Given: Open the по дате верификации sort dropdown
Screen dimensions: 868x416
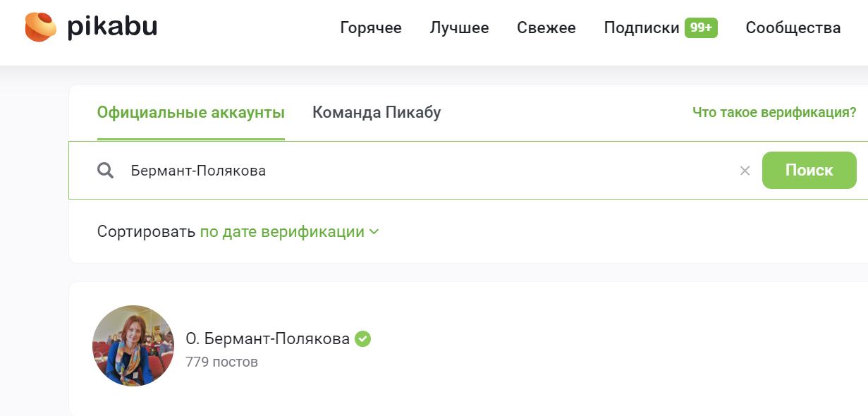Looking at the screenshot, I should (x=282, y=232).
